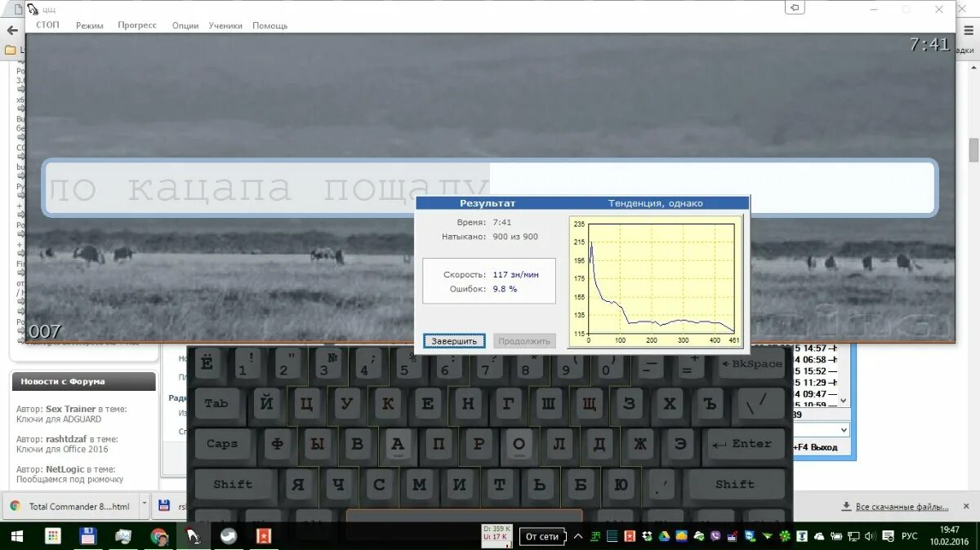Open the floppy disk app in taskbar
980x550 pixels.
coord(88,536)
